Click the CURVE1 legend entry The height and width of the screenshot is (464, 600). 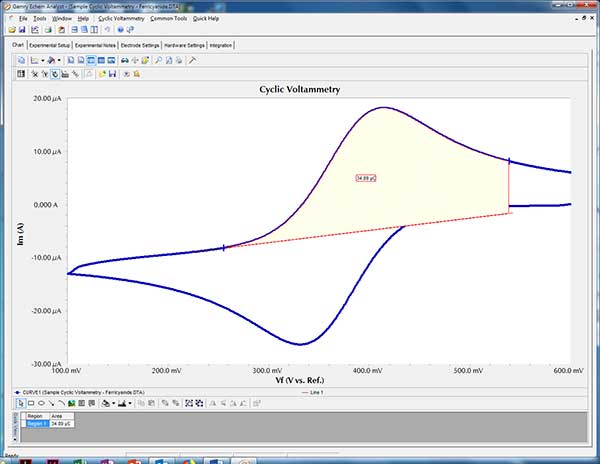click(x=80, y=392)
